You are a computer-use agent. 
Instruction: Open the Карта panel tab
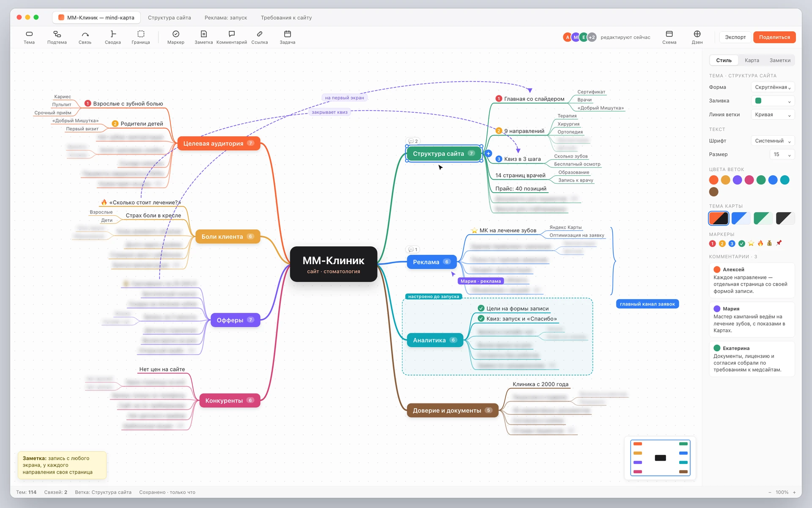[752, 60]
